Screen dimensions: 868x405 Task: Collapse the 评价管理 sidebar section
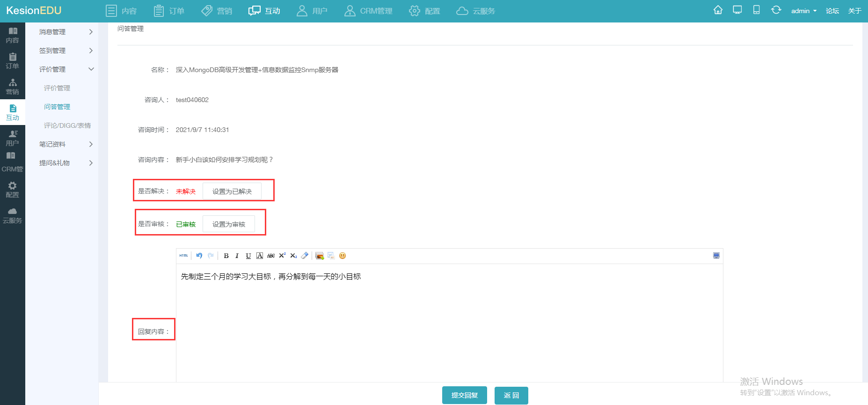pyautogui.click(x=66, y=69)
